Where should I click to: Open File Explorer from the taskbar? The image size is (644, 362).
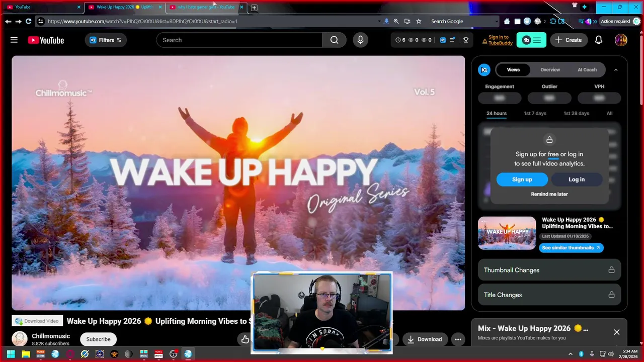click(x=26, y=354)
